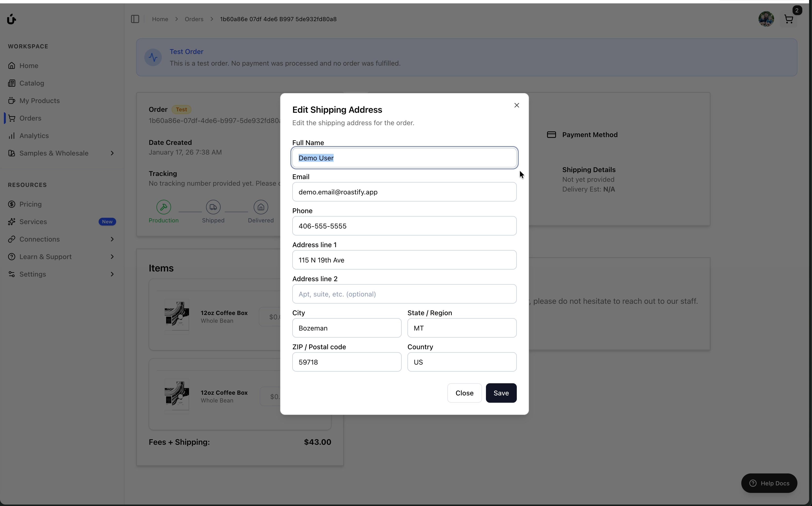Screen dimensions: 812x506
Task: Click the user avatar picture
Action: (766, 19)
